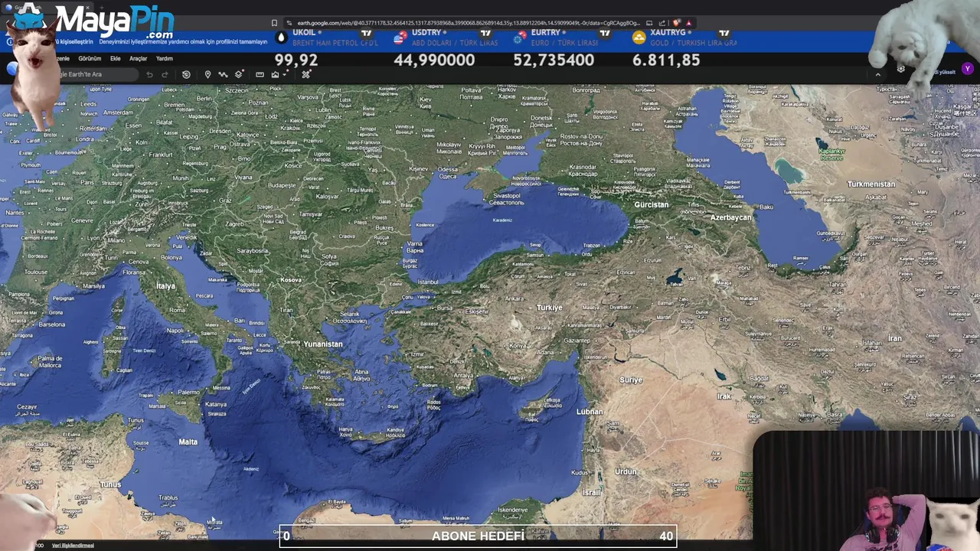980x551 pixels.
Task: Click the cast screen icon in the address bar
Action: (x=649, y=23)
